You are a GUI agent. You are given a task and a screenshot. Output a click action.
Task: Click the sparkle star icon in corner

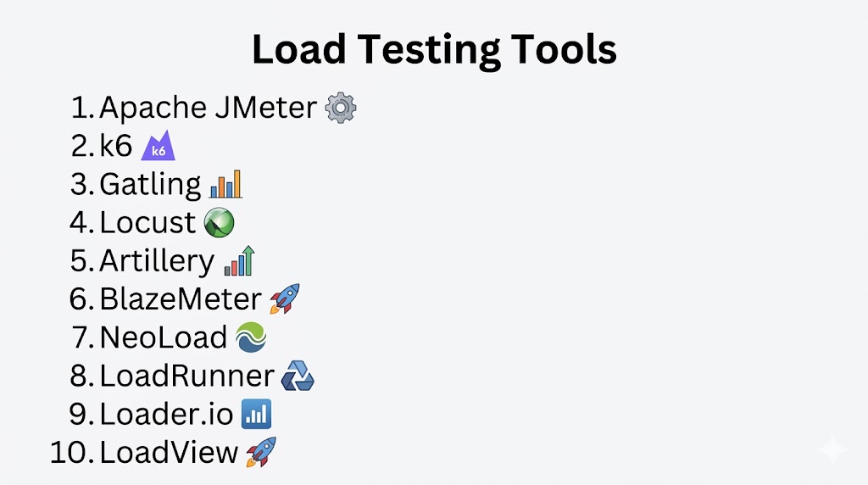tap(832, 450)
